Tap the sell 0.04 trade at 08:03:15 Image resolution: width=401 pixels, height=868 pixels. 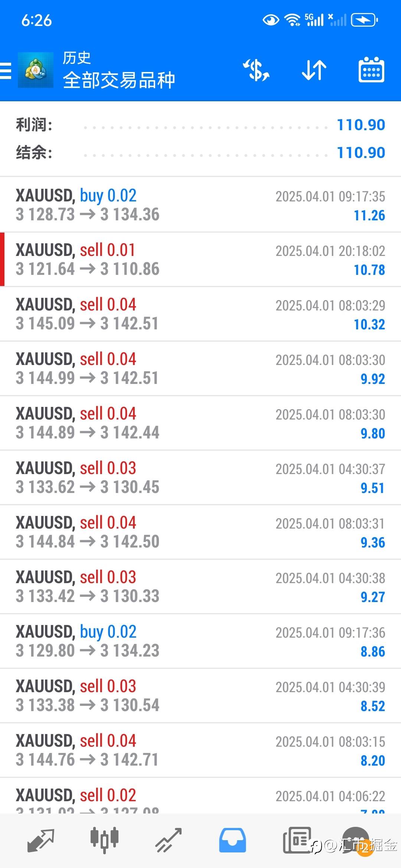pyautogui.click(x=200, y=750)
